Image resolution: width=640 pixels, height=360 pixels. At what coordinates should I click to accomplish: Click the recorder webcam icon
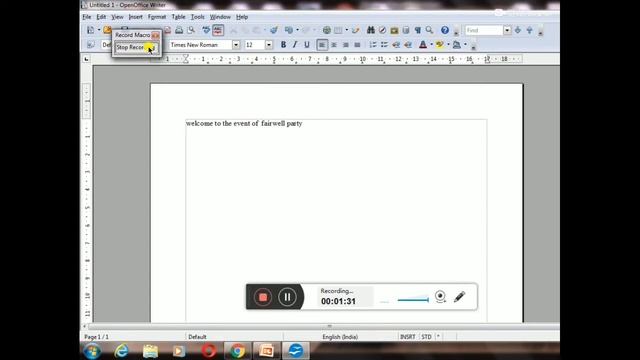[x=440, y=296]
